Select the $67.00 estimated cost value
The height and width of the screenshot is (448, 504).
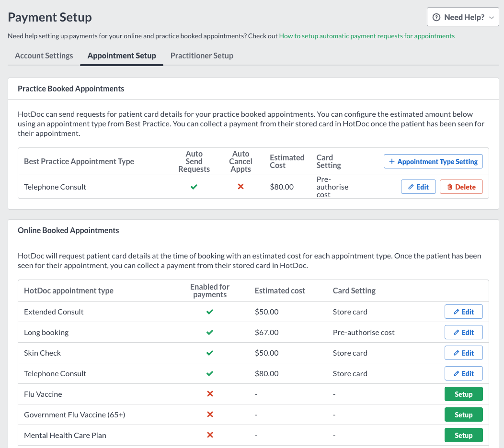coord(266,332)
